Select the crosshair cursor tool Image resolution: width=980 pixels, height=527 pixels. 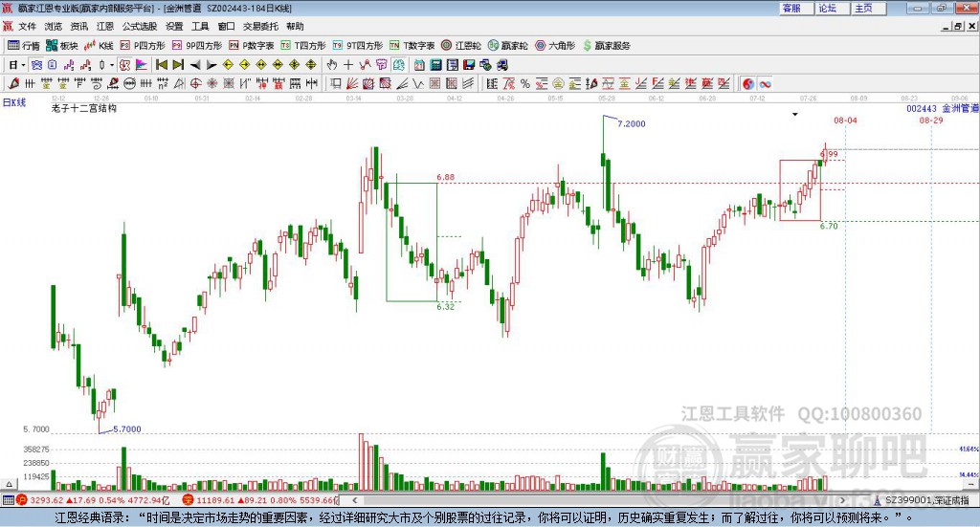coord(348,65)
